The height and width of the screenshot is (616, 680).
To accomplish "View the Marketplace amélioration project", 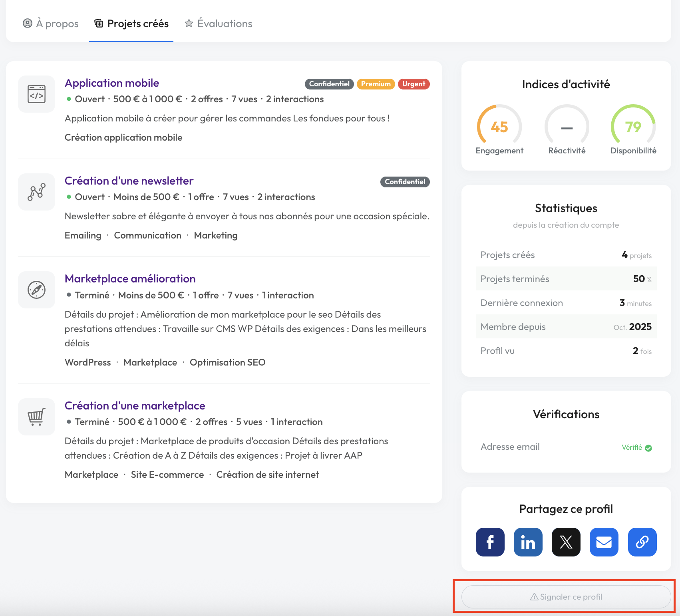I will tap(130, 279).
